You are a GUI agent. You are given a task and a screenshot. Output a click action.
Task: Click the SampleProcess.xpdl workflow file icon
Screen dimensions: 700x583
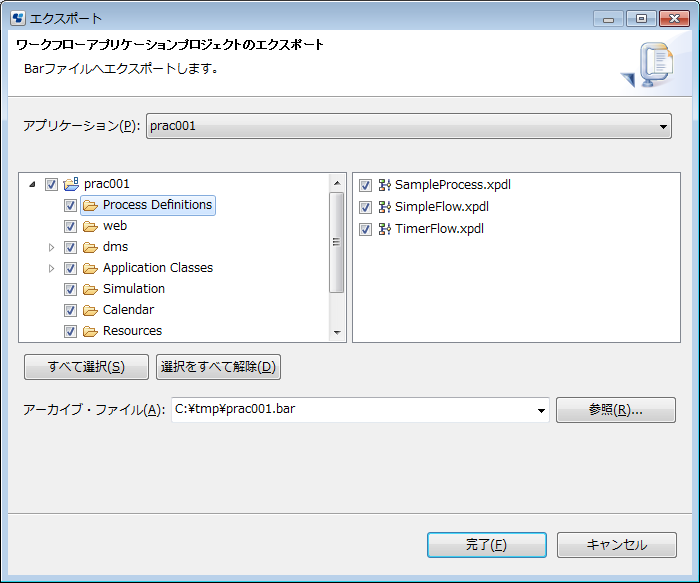(x=384, y=185)
